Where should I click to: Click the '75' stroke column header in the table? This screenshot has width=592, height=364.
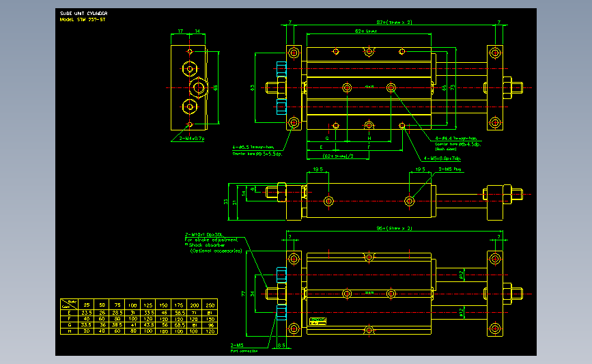(117, 305)
